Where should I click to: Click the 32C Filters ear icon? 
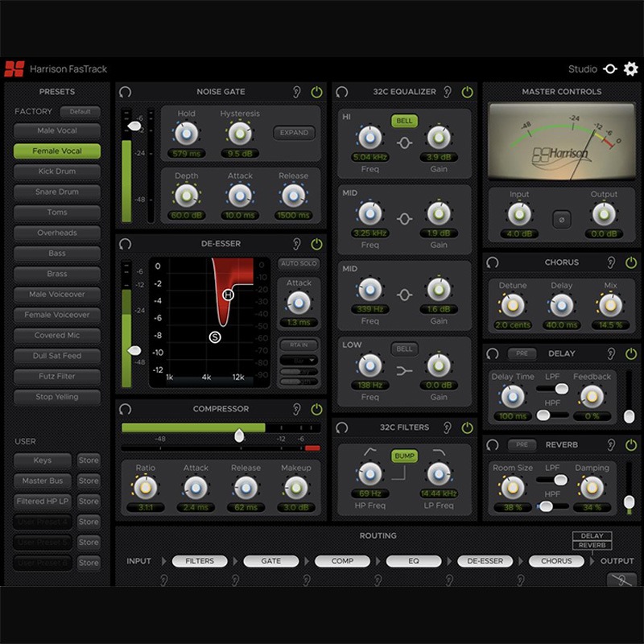pos(448,427)
